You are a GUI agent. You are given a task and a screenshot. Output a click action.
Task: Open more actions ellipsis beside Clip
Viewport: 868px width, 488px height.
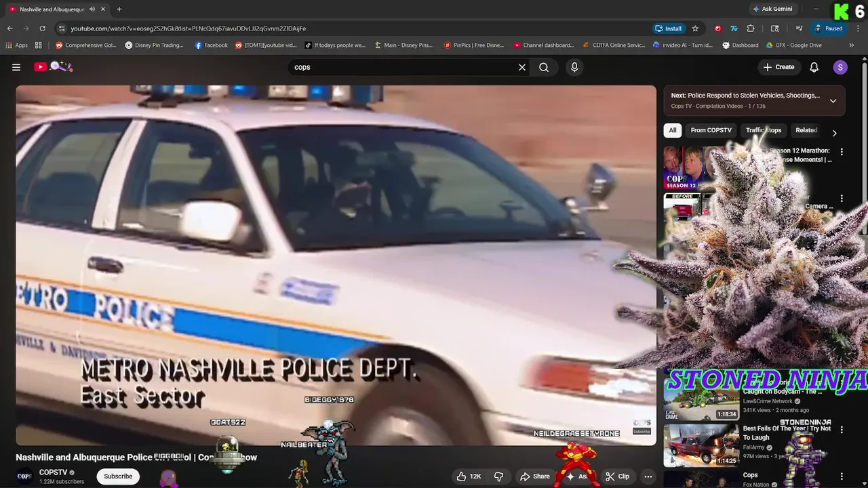tap(648, 476)
